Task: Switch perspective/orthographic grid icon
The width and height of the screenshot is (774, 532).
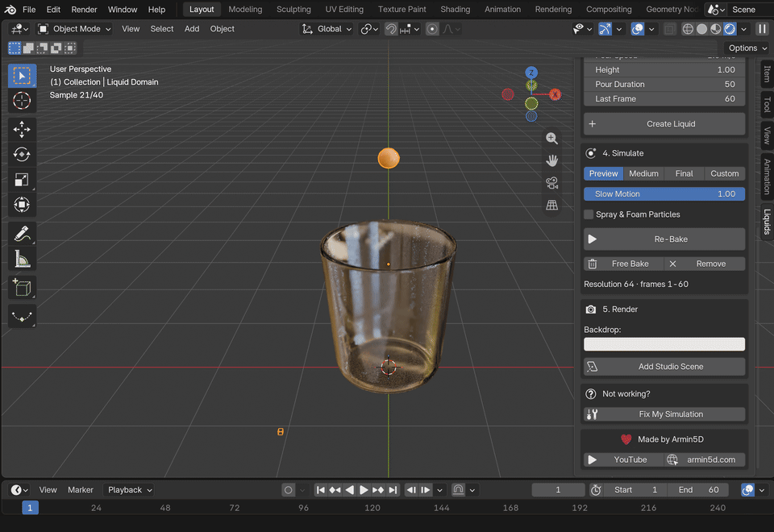Action: click(x=551, y=205)
